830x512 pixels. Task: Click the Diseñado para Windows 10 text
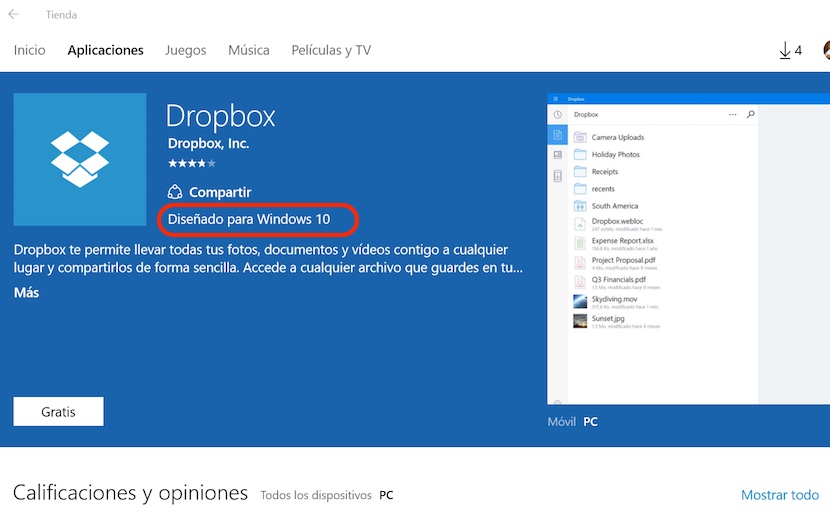tap(249, 219)
